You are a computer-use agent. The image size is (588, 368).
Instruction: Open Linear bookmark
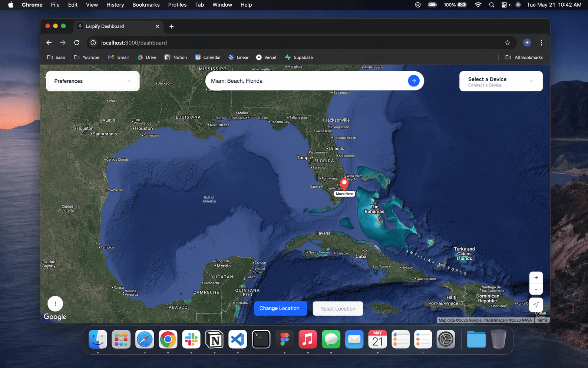[x=238, y=57]
